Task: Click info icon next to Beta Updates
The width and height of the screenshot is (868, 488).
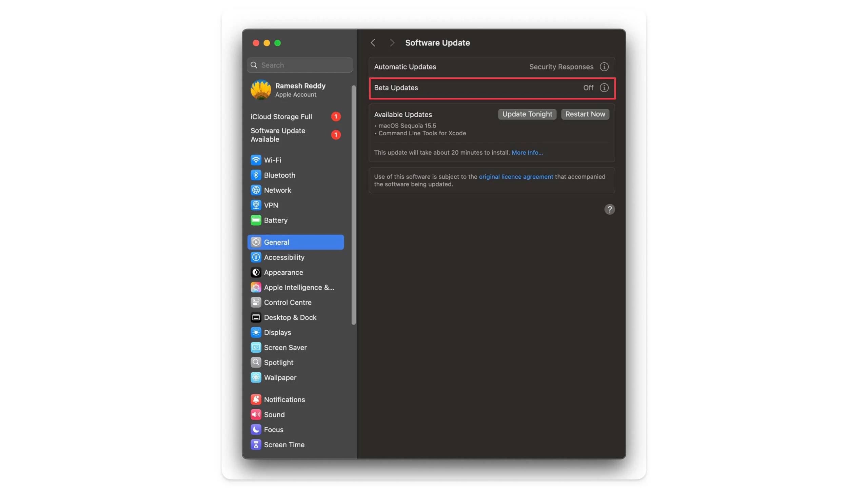Action: pyautogui.click(x=604, y=87)
